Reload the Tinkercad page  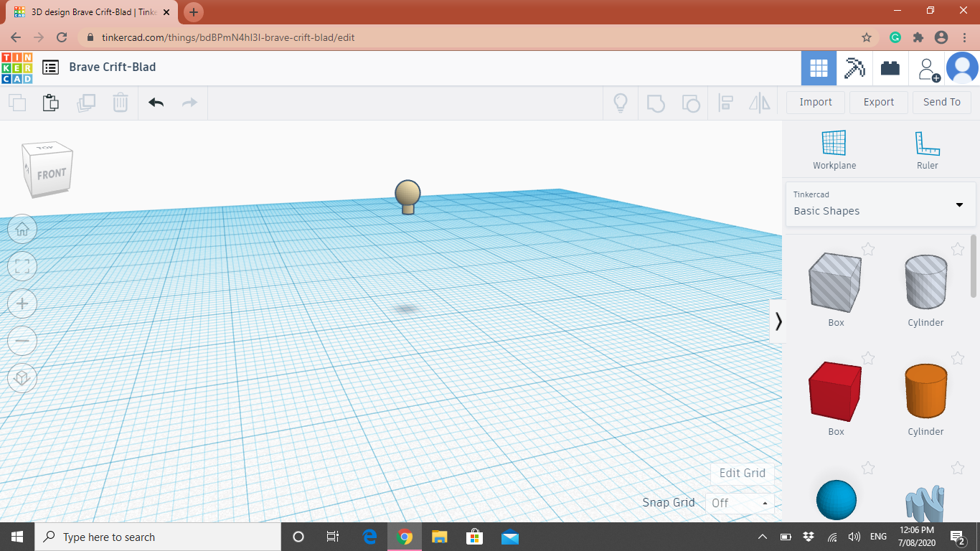pyautogui.click(x=62, y=37)
